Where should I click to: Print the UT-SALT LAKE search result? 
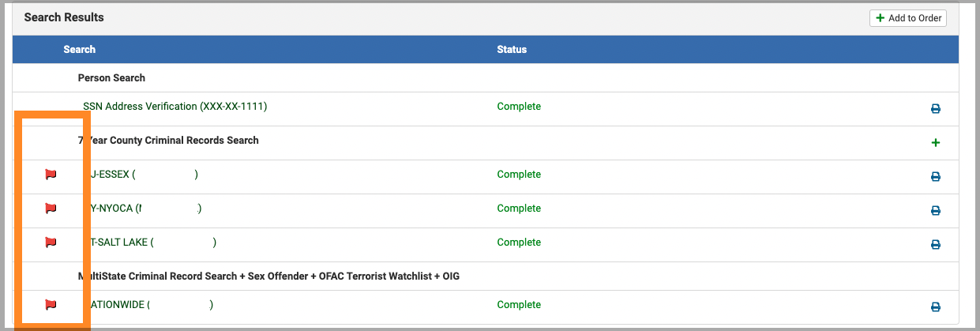pos(936,245)
